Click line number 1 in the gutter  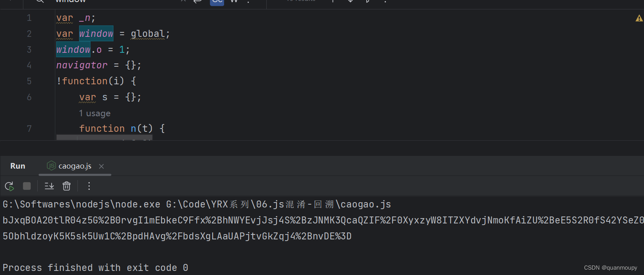tap(29, 18)
